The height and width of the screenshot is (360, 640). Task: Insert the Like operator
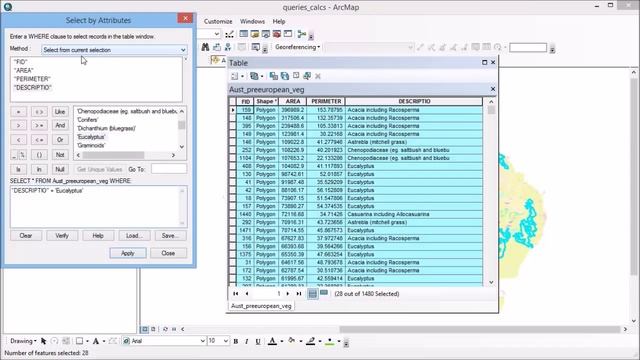60,111
